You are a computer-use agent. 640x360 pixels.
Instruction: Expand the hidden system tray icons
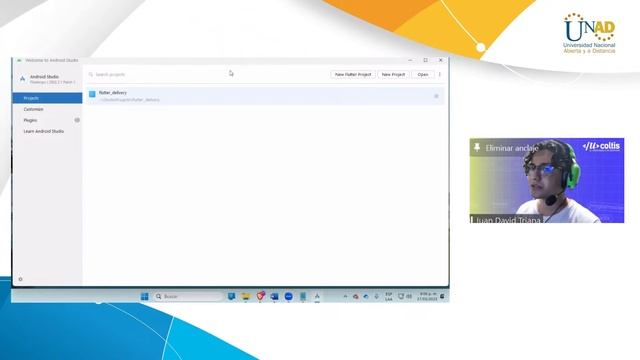click(x=345, y=296)
